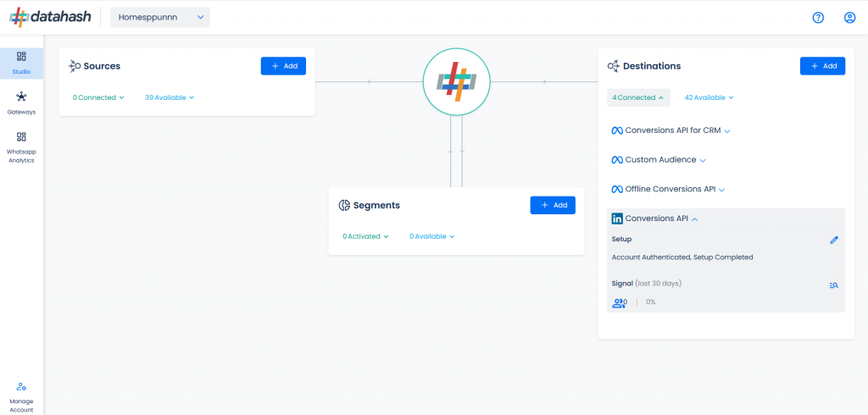Click Add button in Destinations panel
868x415 pixels.
(822, 66)
